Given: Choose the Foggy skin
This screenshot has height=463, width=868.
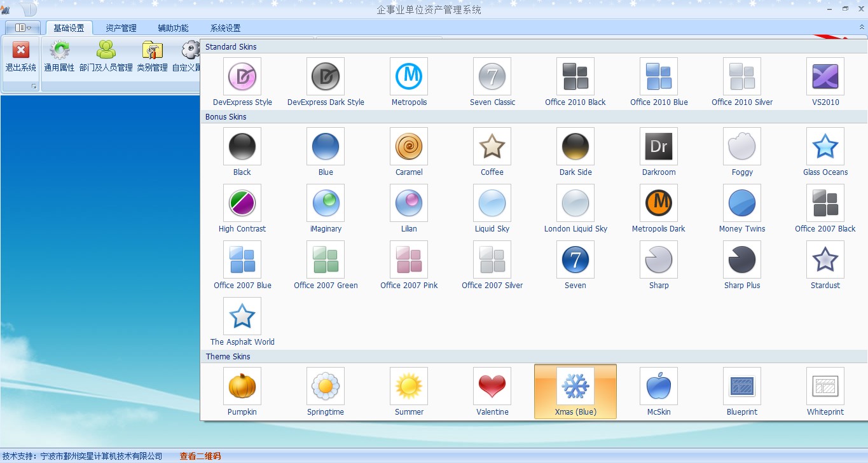Looking at the screenshot, I should [742, 152].
